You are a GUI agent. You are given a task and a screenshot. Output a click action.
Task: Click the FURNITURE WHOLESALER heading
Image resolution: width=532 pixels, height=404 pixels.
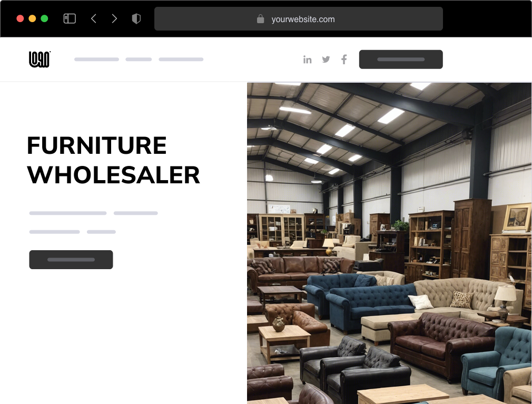point(113,160)
